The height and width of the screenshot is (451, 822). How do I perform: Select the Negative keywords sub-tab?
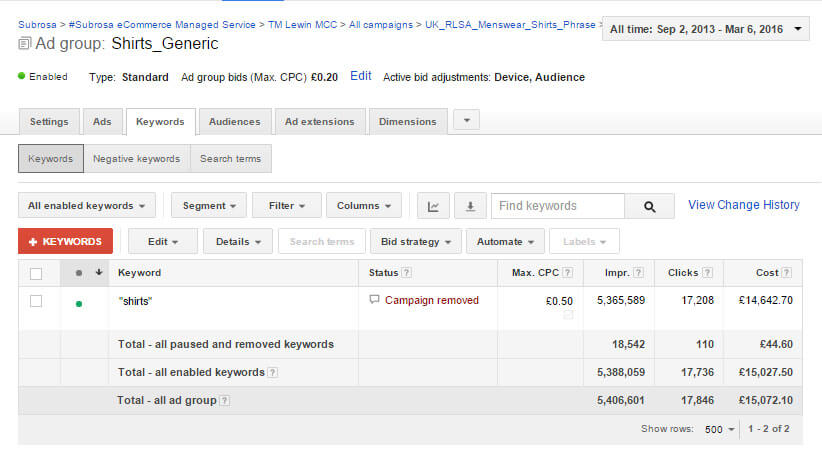(x=137, y=158)
